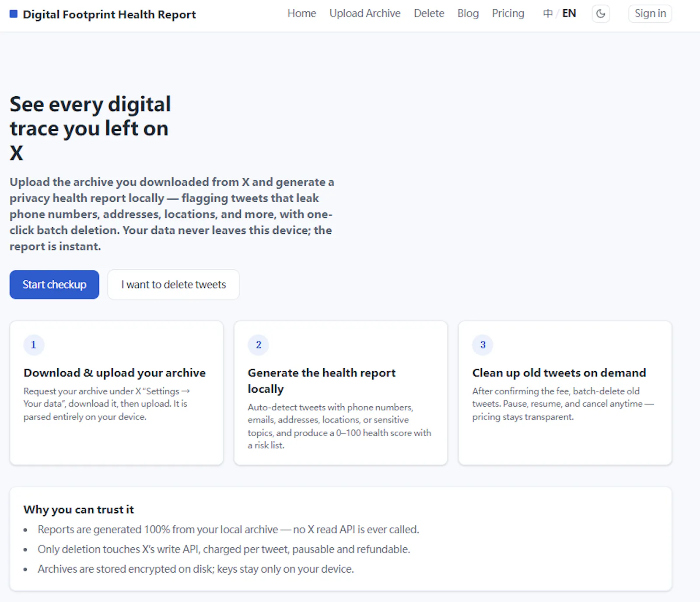The width and height of the screenshot is (700, 602).
Task: Click the Digital Footprint Health Report title
Action: 109,14
